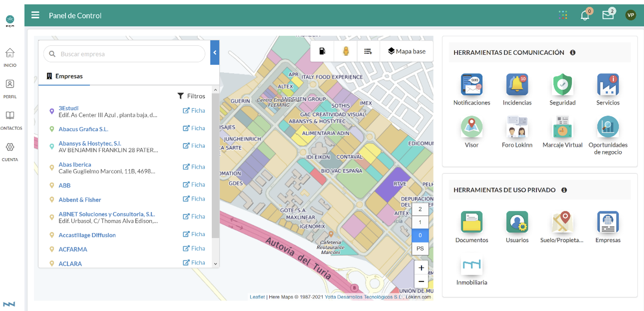Screen dimensions: 644x311
Task: Switch to PS floor level
Action: pos(420,249)
